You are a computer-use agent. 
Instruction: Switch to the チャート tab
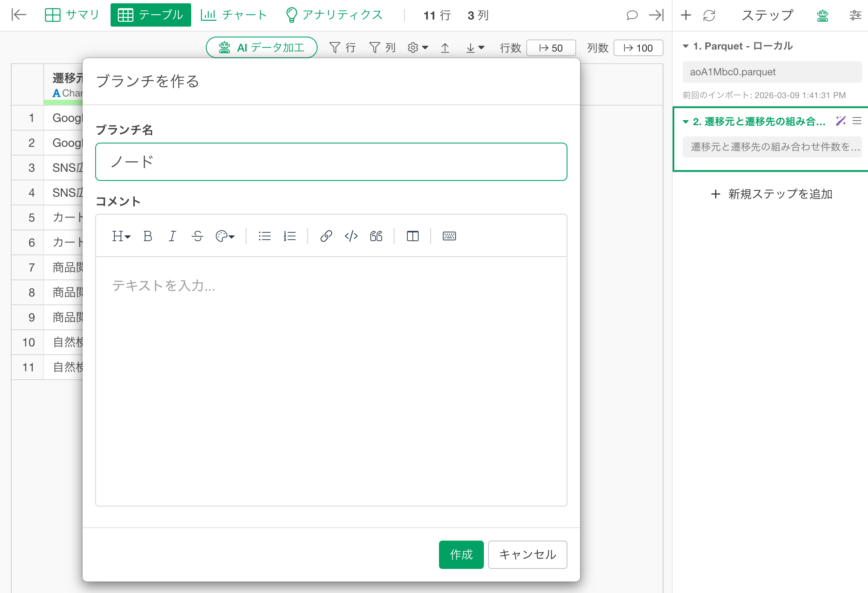pyautogui.click(x=234, y=15)
